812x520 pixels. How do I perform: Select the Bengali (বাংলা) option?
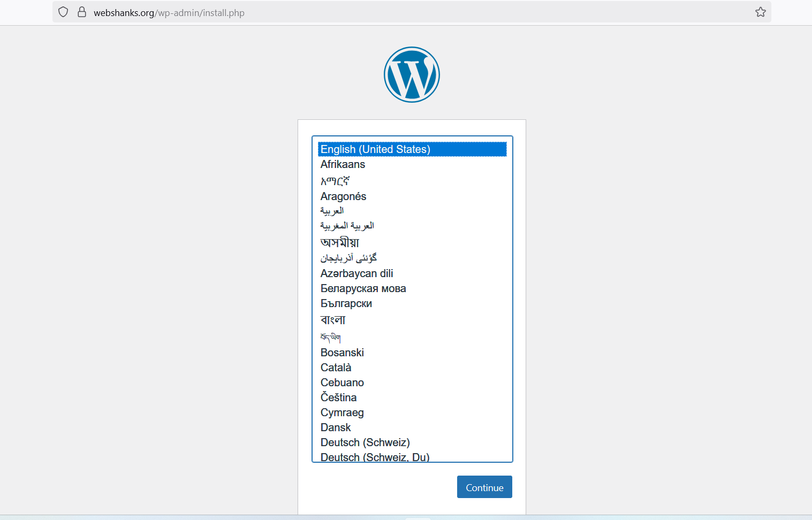pos(412,320)
